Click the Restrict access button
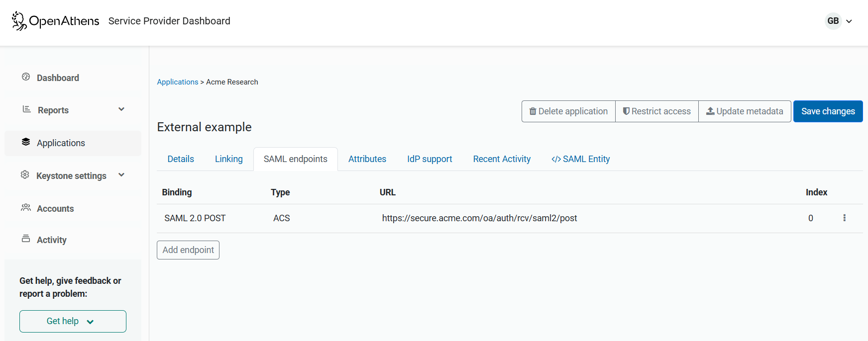The width and height of the screenshot is (868, 341). [657, 111]
